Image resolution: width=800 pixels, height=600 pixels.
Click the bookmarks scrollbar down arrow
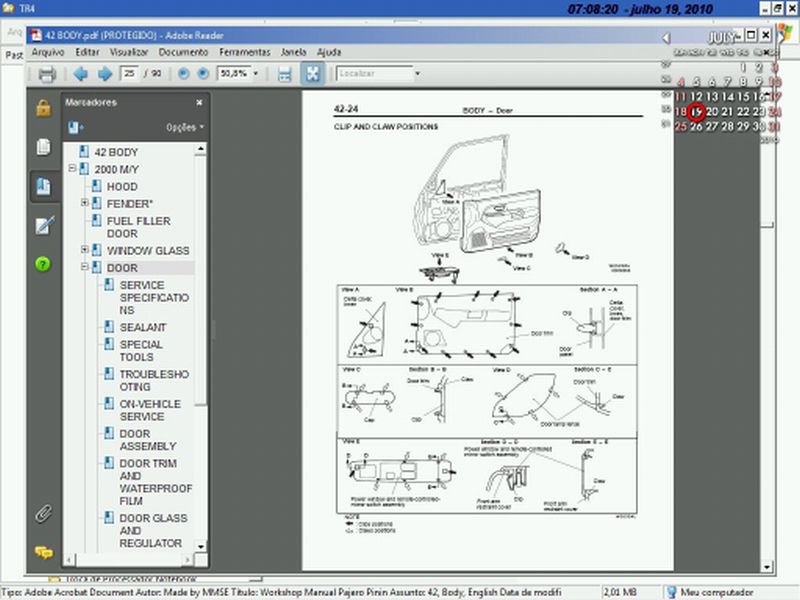201,546
